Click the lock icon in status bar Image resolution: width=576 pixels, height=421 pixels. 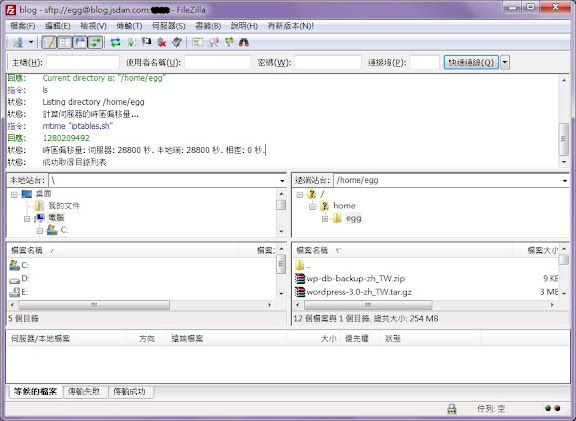click(x=452, y=409)
